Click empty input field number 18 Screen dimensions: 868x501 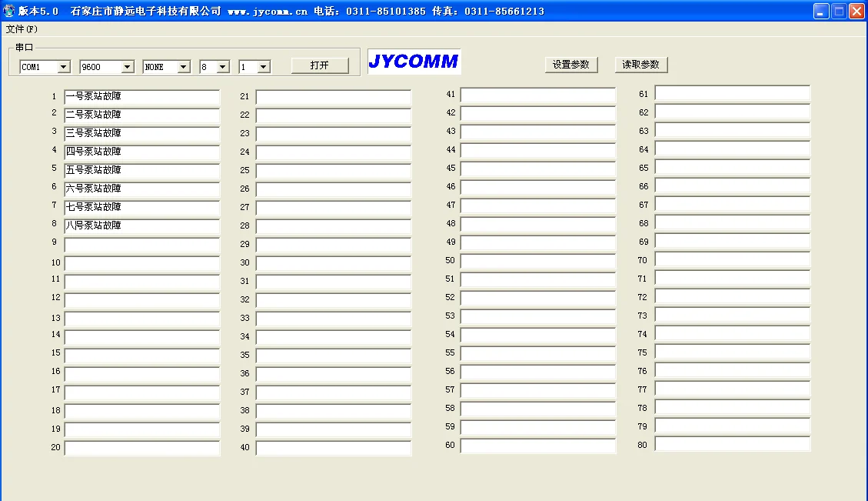[x=141, y=411]
